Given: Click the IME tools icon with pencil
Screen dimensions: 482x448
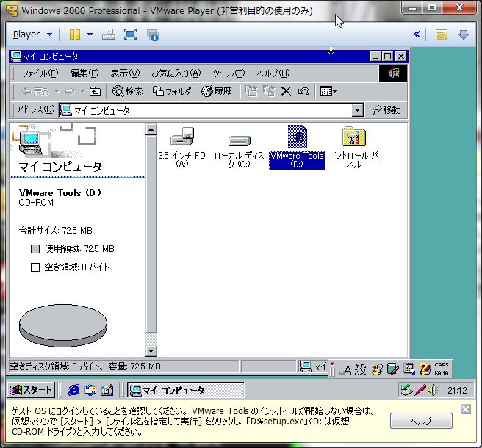Looking at the screenshot, I should coord(393,369).
